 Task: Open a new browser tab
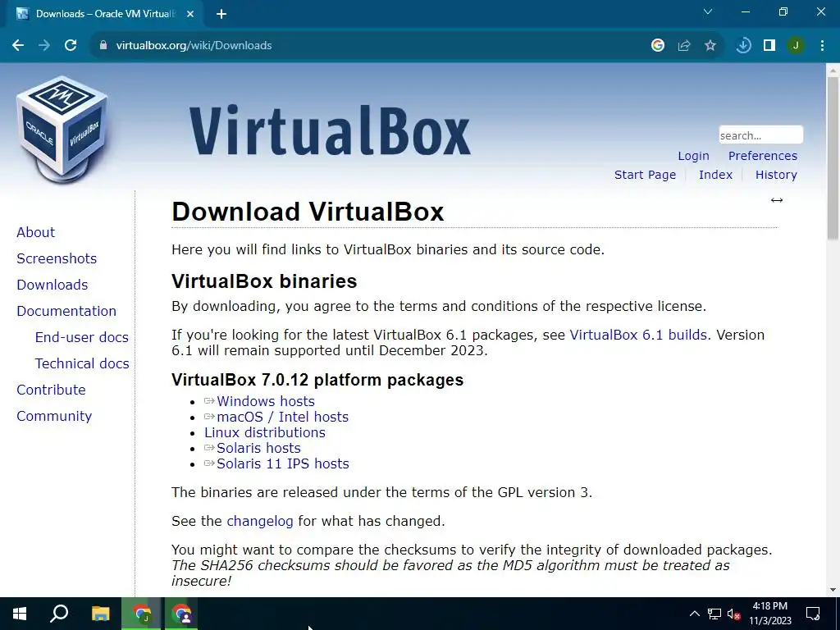coord(221,14)
